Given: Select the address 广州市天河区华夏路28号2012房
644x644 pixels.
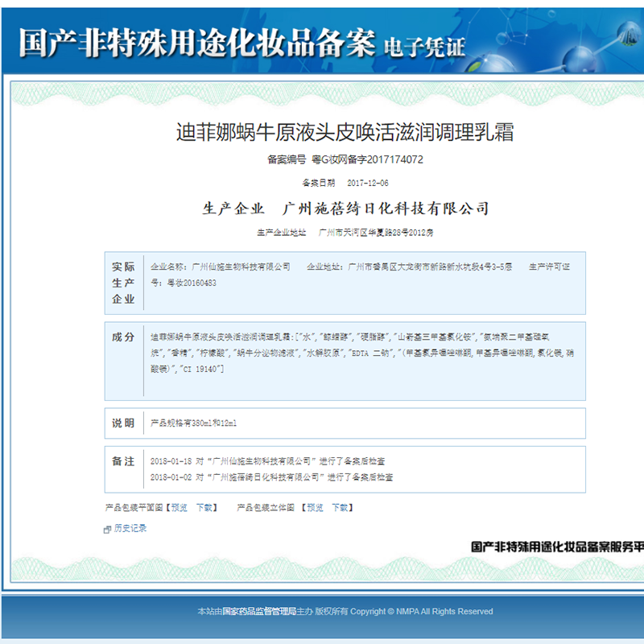Looking at the screenshot, I should [376, 233].
